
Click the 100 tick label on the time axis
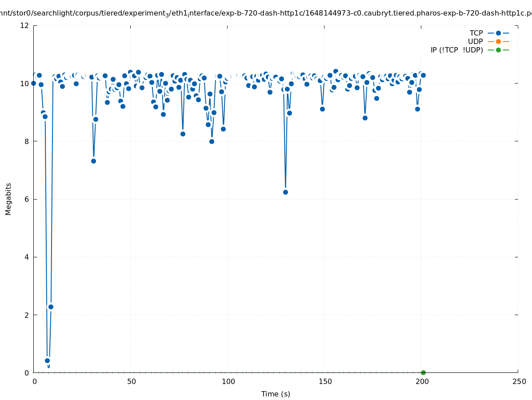click(x=228, y=382)
